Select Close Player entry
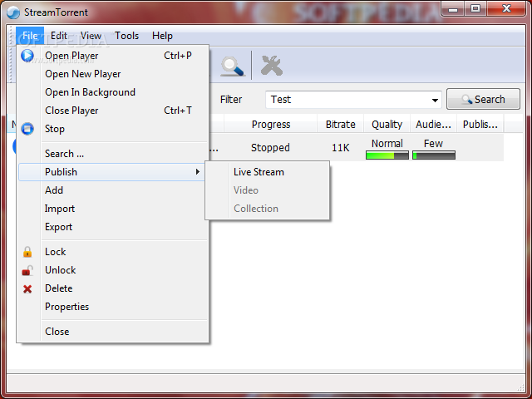Image resolution: width=532 pixels, height=399 pixels. pos(113,111)
